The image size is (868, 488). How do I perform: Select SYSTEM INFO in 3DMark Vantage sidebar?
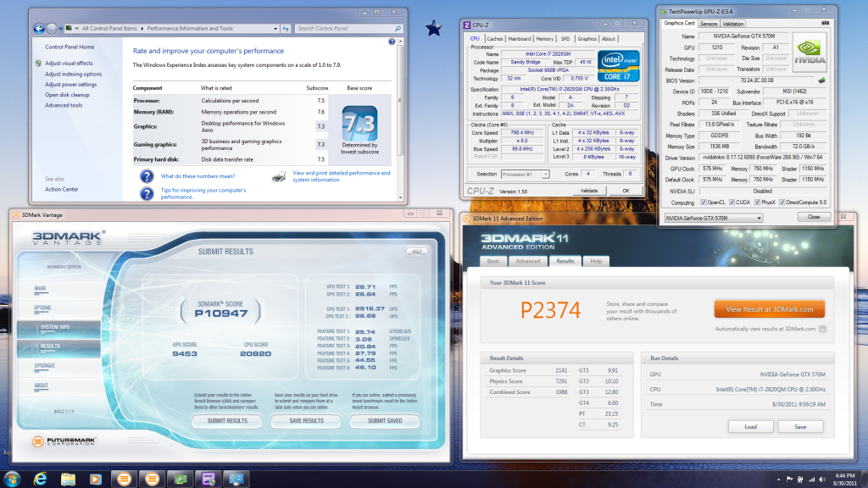click(58, 328)
